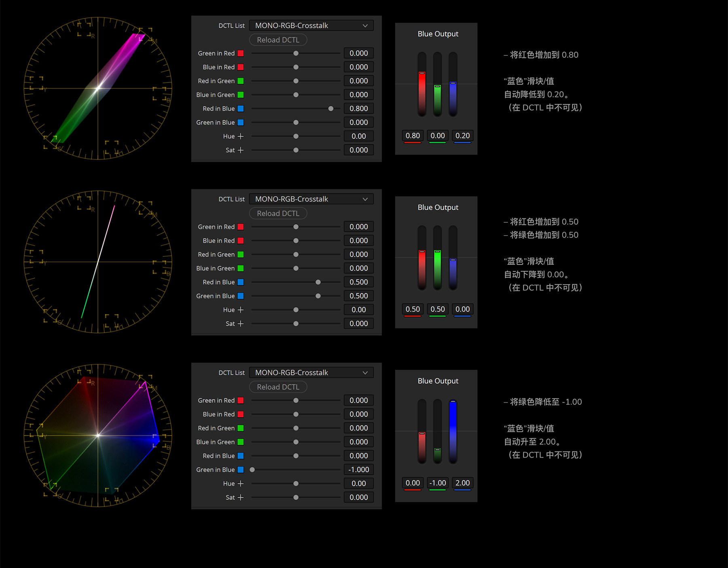The height and width of the screenshot is (568, 728).
Task: Click the Sat plus icon in the middle panel
Action: click(241, 323)
